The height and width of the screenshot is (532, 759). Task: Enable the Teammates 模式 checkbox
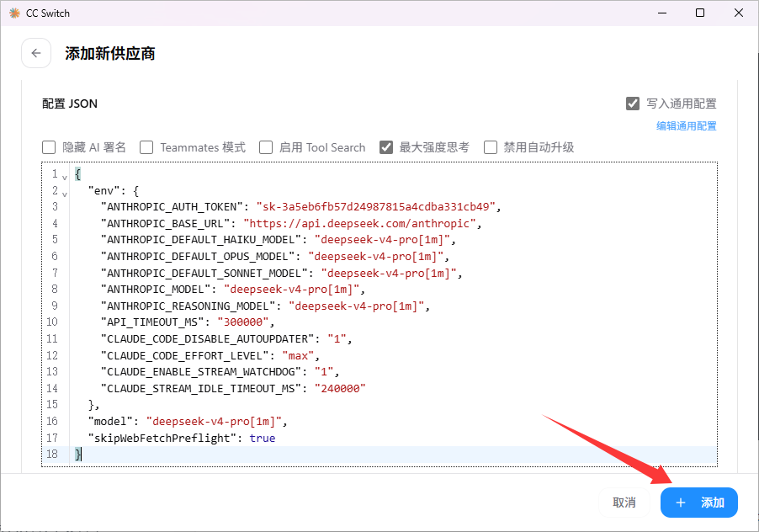[146, 147]
